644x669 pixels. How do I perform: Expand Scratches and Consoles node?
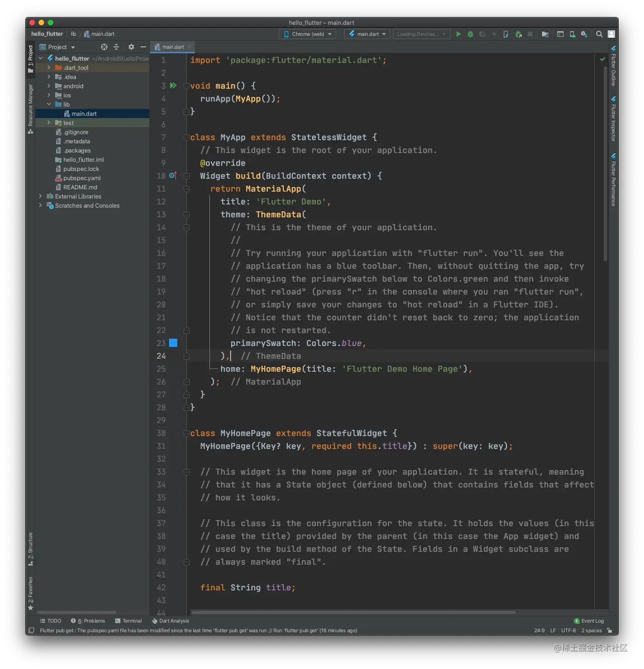41,205
